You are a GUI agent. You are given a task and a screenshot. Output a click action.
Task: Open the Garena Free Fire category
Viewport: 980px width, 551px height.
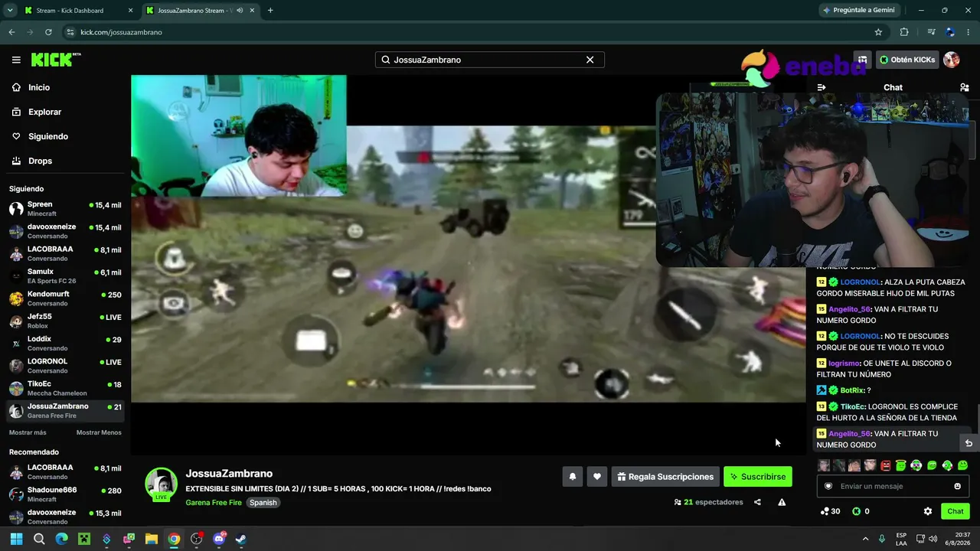click(214, 503)
